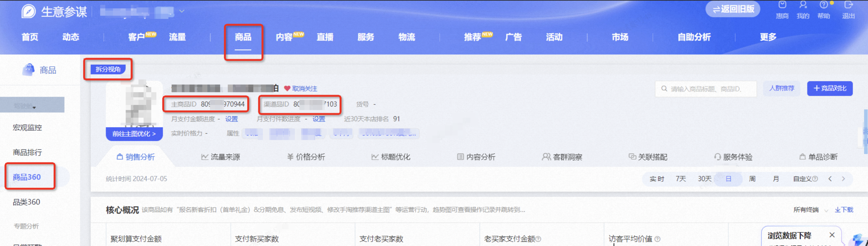Switch to the 客群洞察 tab
868x246 pixels.
point(562,157)
